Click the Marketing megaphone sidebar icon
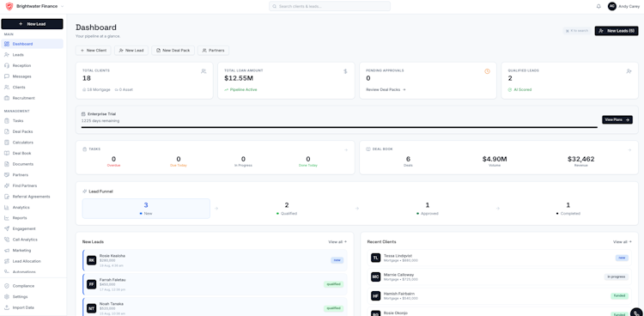 7,250
